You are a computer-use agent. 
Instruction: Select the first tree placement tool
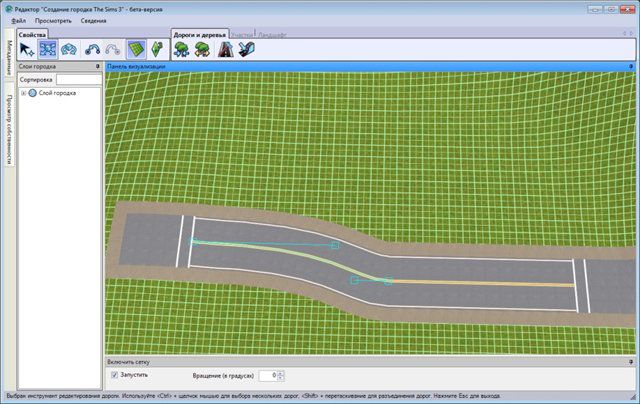183,49
